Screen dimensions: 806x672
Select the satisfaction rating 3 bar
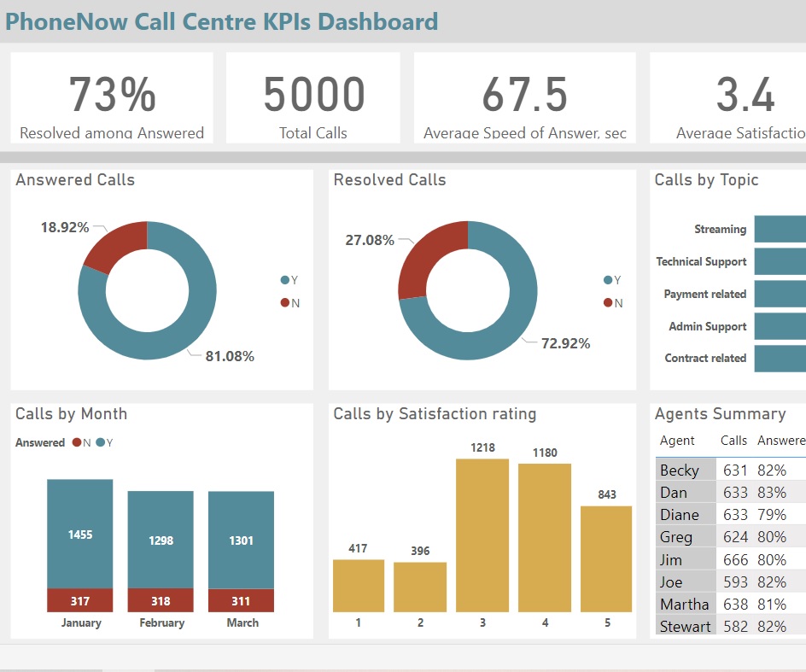tap(482, 535)
